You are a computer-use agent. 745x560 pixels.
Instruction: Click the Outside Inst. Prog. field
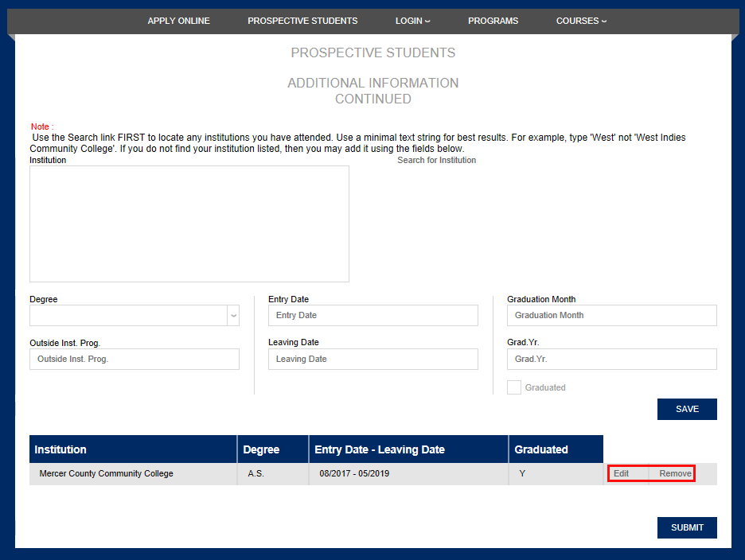click(x=134, y=359)
